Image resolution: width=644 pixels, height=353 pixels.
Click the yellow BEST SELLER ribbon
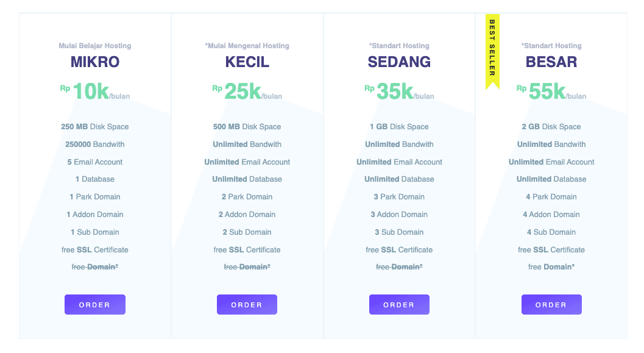pos(492,51)
